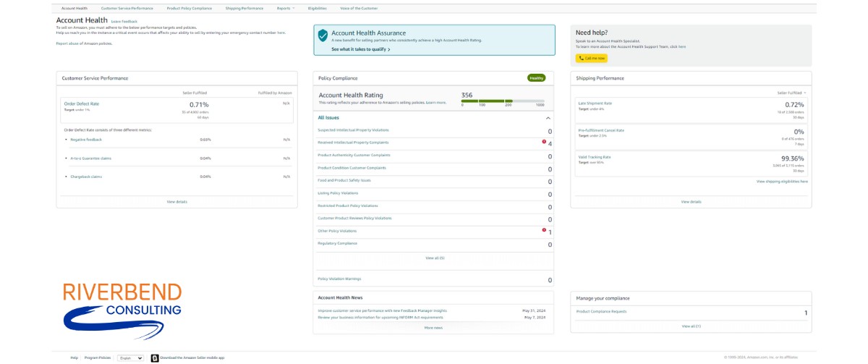Click the Amazon Seller mobile app icon
The image size is (868, 364).
154,357
